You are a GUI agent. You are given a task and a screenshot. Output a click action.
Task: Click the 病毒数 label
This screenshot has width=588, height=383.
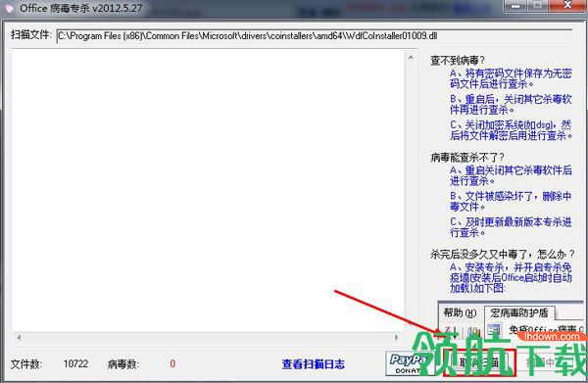pyautogui.click(x=123, y=363)
